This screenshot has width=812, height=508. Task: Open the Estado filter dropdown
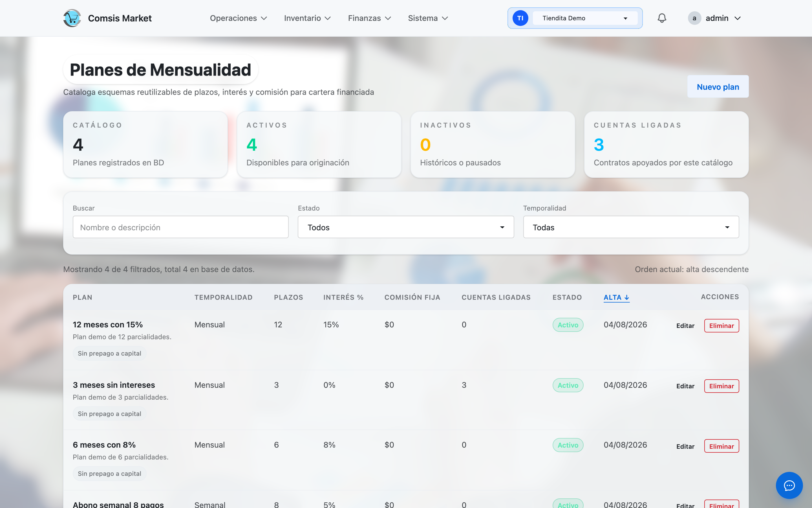[406, 227]
